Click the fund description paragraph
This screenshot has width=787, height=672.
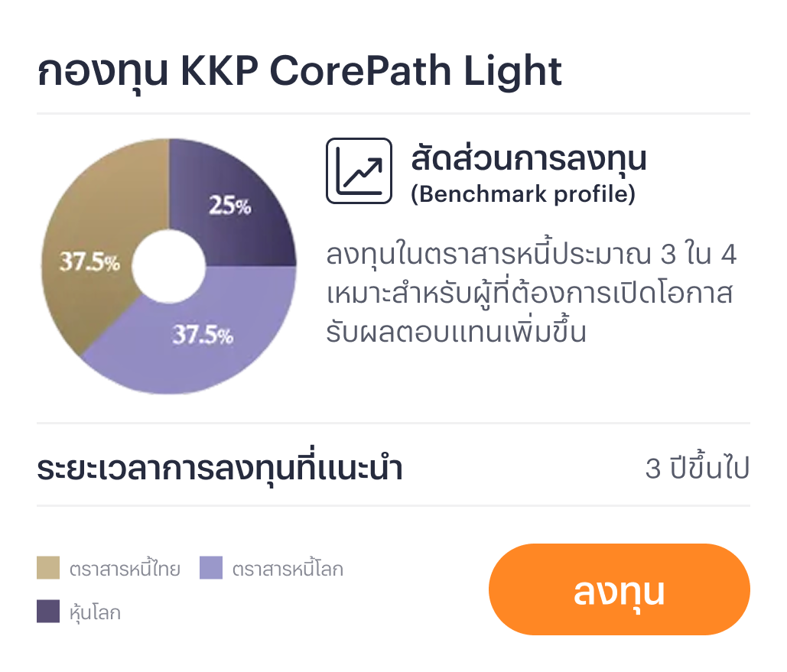[531, 294]
